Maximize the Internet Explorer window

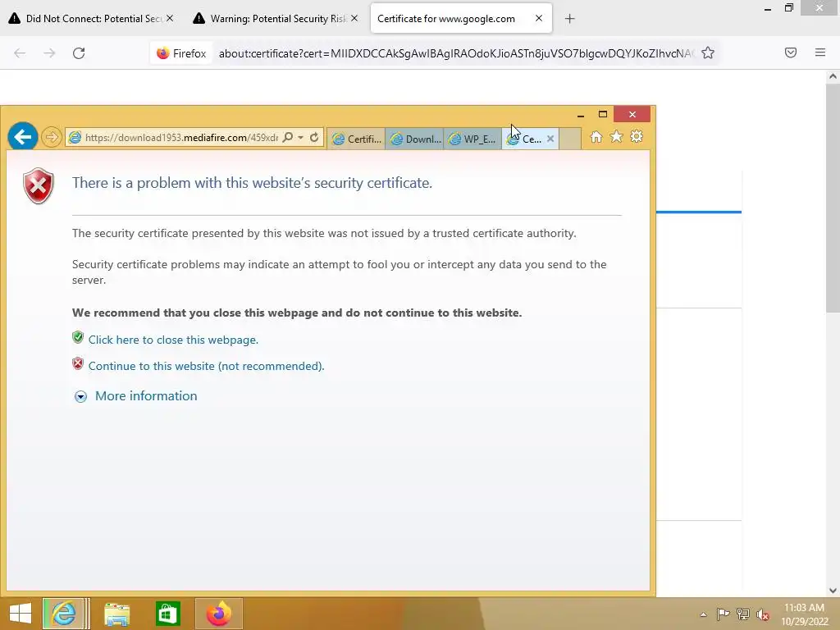[603, 114]
